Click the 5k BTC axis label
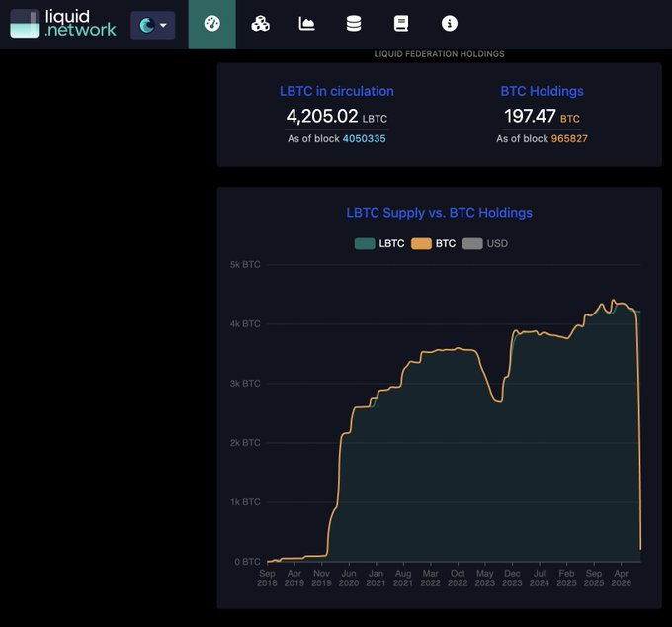 tap(245, 265)
